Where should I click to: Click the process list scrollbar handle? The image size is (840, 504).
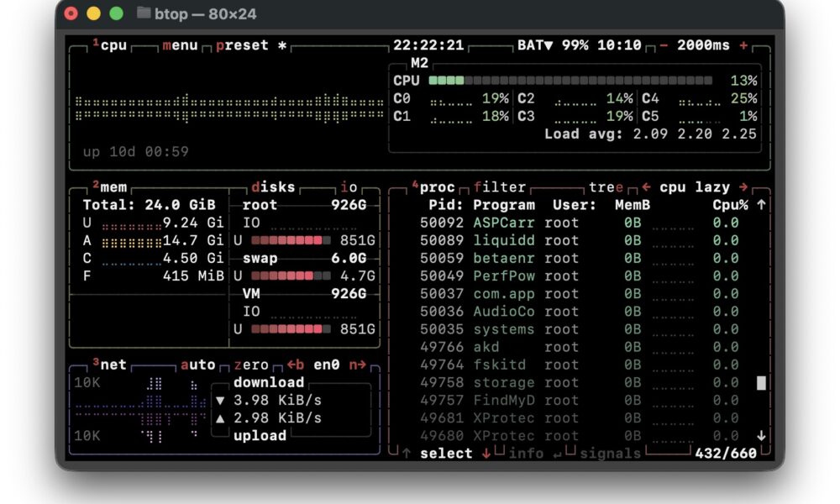[x=761, y=383]
